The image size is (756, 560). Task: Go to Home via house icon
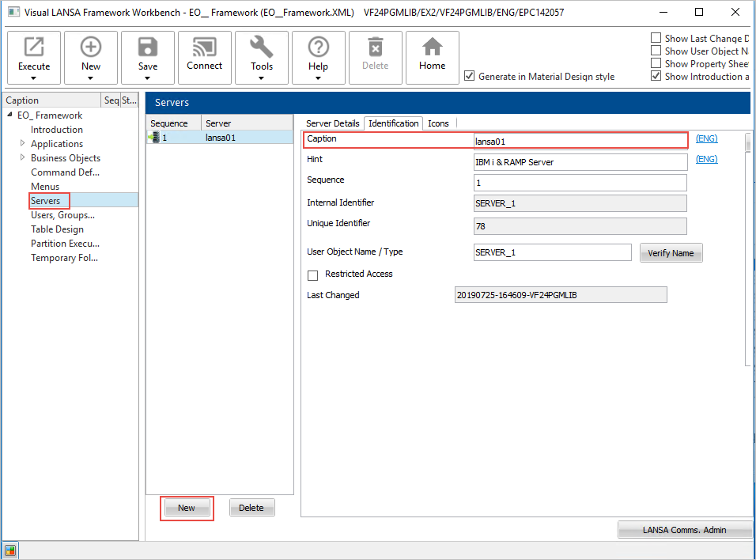[432, 47]
